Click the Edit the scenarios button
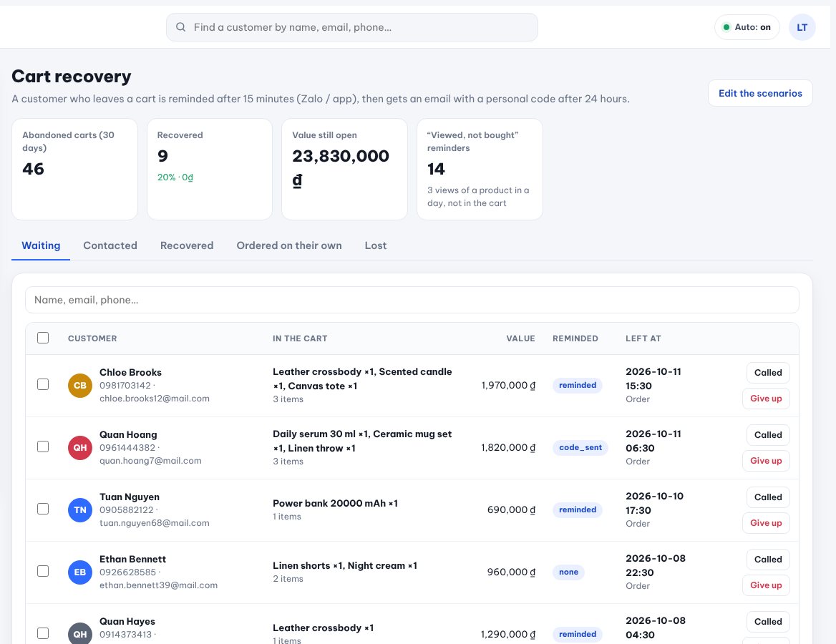This screenshot has width=836, height=644. point(760,93)
